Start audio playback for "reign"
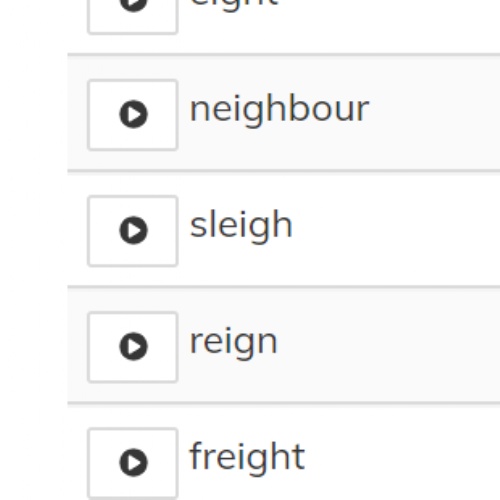The height and width of the screenshot is (500, 500). pos(133,347)
